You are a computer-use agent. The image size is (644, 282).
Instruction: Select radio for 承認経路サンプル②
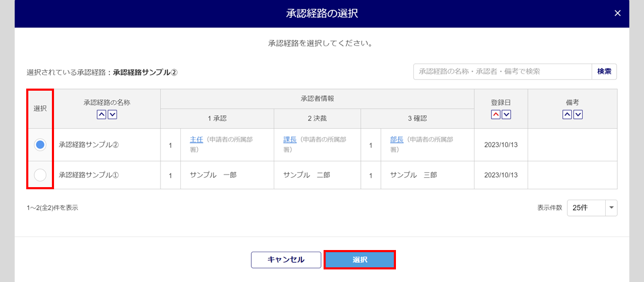click(x=40, y=145)
